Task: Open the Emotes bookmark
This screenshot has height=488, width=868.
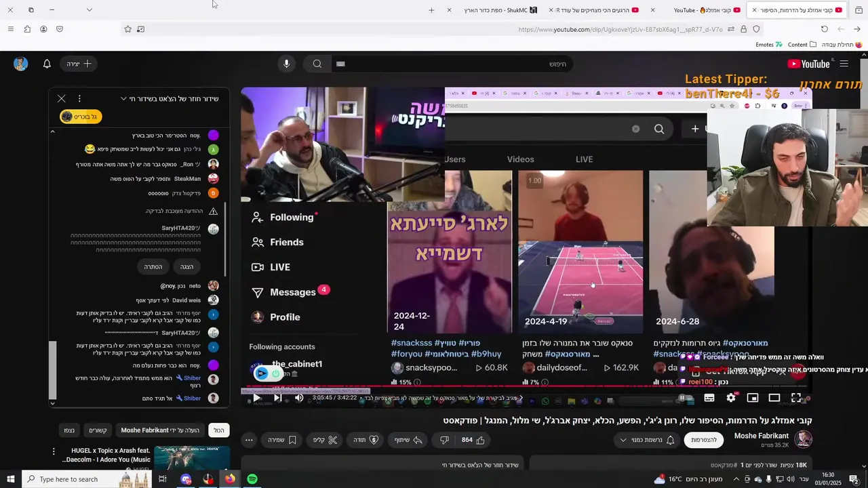Action: pos(769,45)
